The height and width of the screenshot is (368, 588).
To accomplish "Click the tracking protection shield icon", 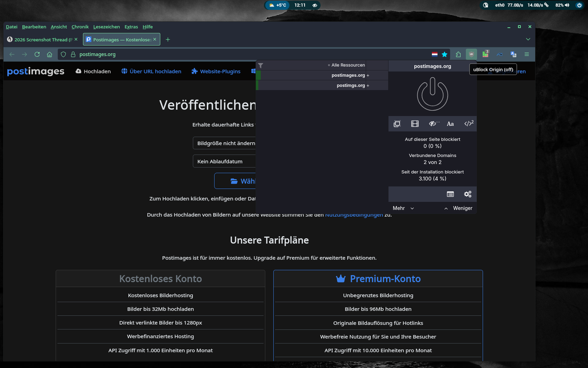I will [x=63, y=54].
